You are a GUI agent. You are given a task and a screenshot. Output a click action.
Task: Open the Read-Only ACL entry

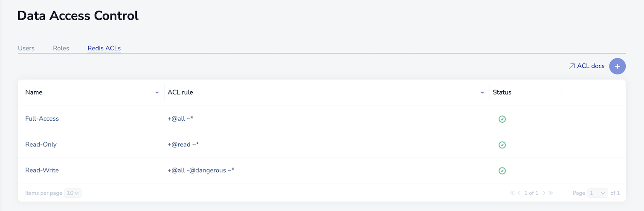tap(41, 145)
